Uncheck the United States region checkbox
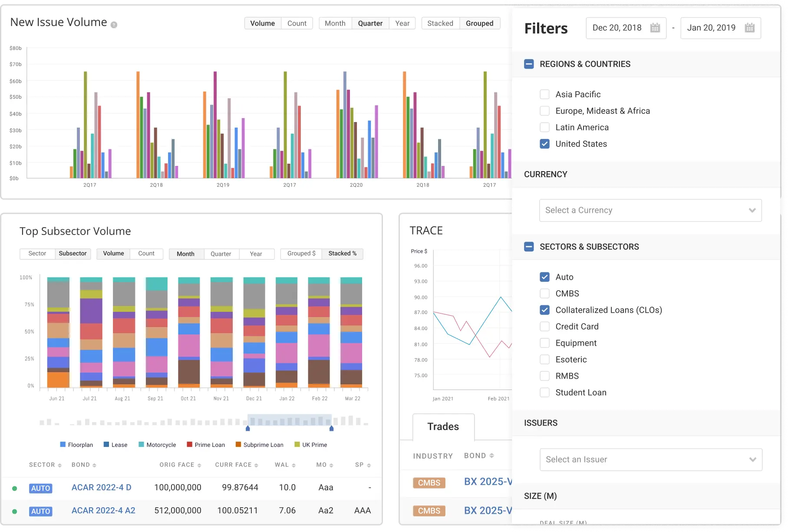Viewport: 788px width, 532px height. pyautogui.click(x=544, y=144)
